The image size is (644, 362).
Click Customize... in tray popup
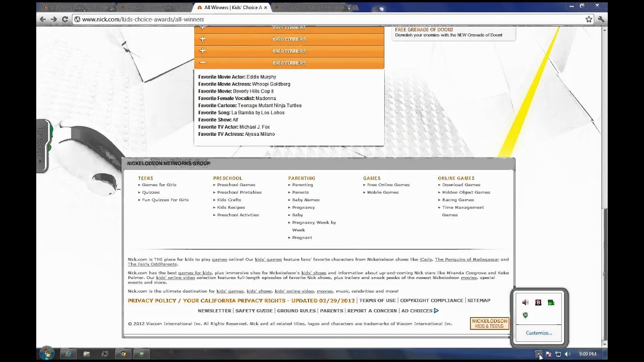coord(539,333)
